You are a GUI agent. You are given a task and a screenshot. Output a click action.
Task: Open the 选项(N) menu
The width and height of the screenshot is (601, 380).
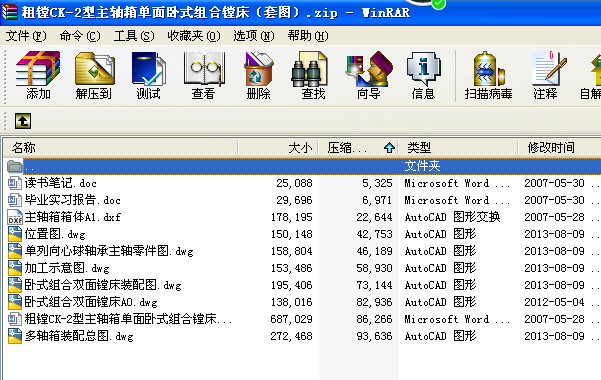[x=254, y=36]
